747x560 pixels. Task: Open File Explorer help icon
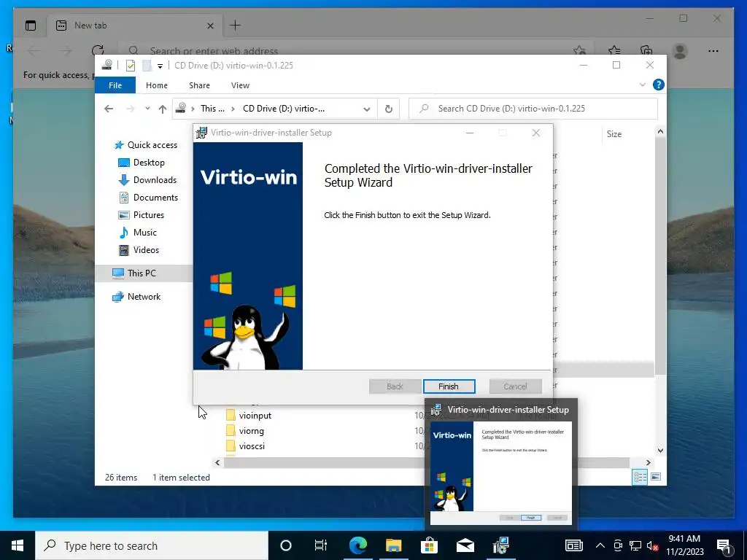click(x=659, y=85)
